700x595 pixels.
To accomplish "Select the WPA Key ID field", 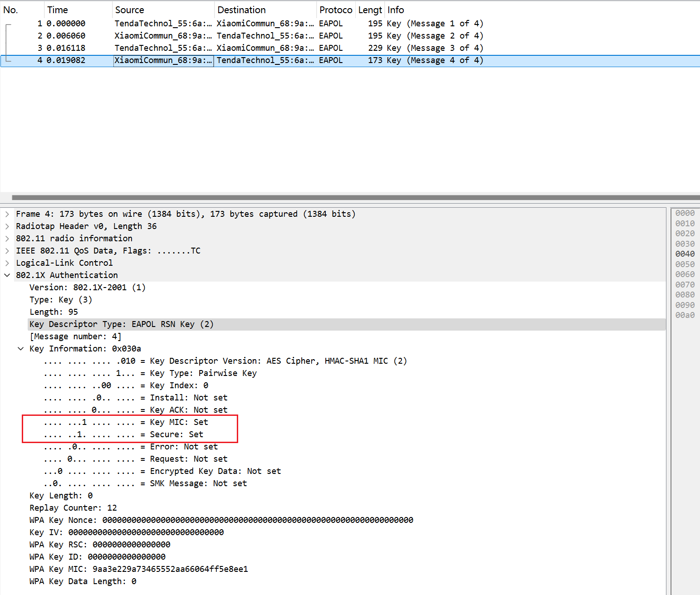I will pyautogui.click(x=98, y=557).
